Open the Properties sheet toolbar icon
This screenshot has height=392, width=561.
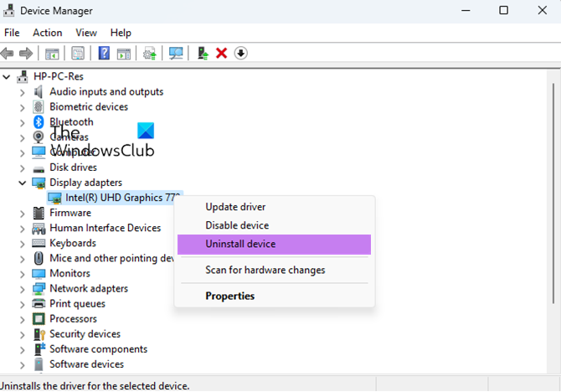coord(78,54)
